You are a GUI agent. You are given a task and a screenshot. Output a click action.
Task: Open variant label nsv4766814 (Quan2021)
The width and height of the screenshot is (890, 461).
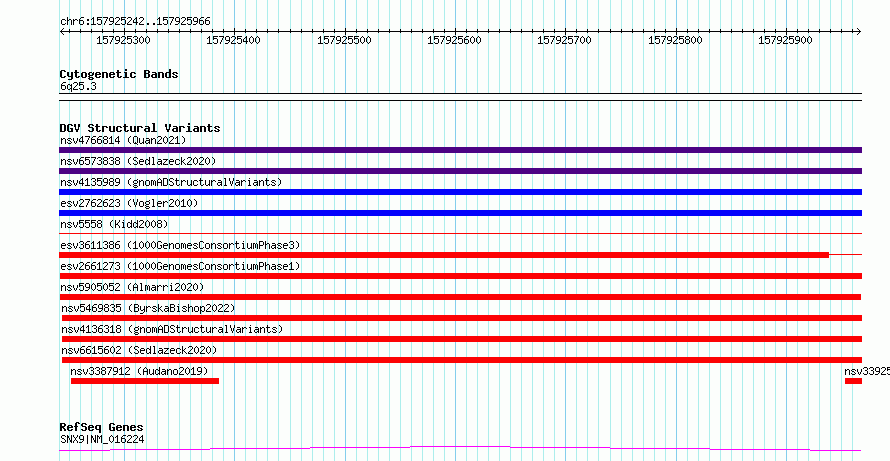pyautogui.click(x=123, y=140)
